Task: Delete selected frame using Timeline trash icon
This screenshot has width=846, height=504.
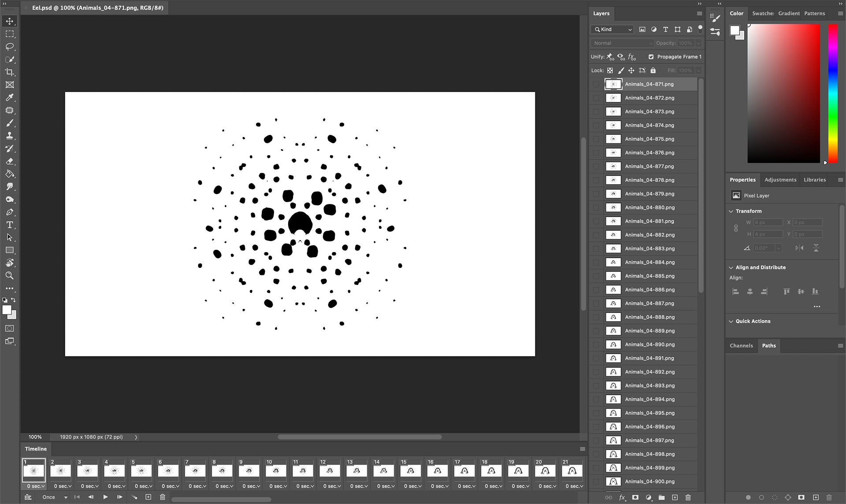Action: (162, 497)
